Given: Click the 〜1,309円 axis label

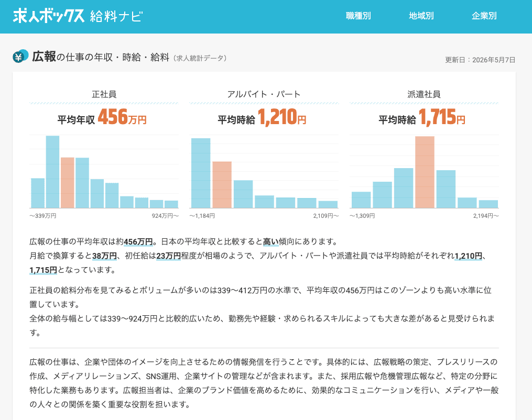Looking at the screenshot, I should pyautogui.click(x=362, y=216).
